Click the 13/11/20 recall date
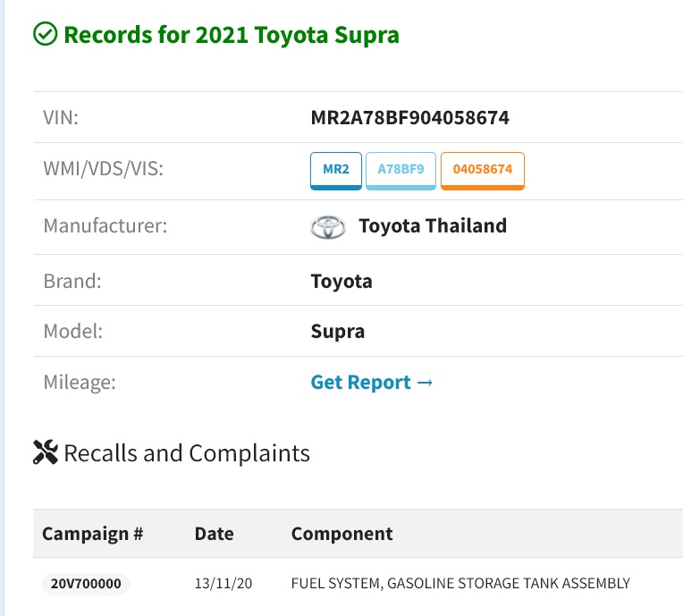Image resolution: width=683 pixels, height=616 pixels. (x=223, y=584)
